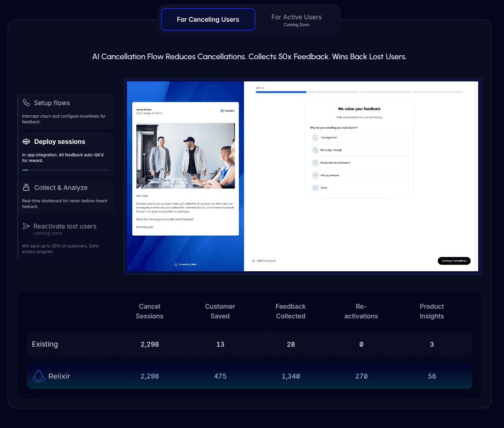Open the Deploy sessions step

[66, 154]
